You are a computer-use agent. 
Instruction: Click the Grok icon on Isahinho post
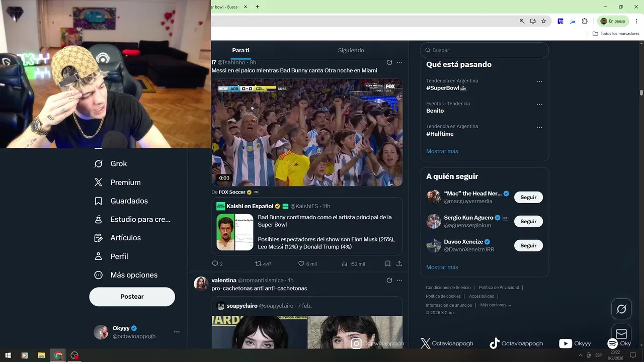(389, 62)
